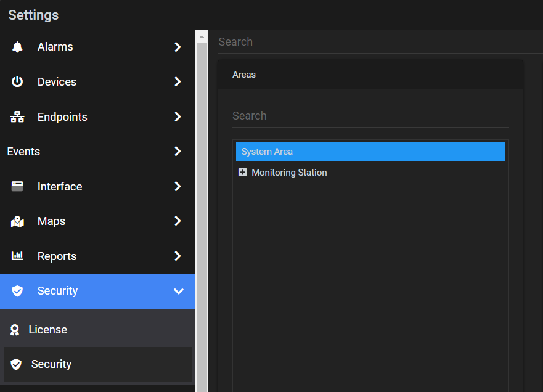The width and height of the screenshot is (543, 392).
Task: Expand the Devices chevron arrow
Action: 178,82
